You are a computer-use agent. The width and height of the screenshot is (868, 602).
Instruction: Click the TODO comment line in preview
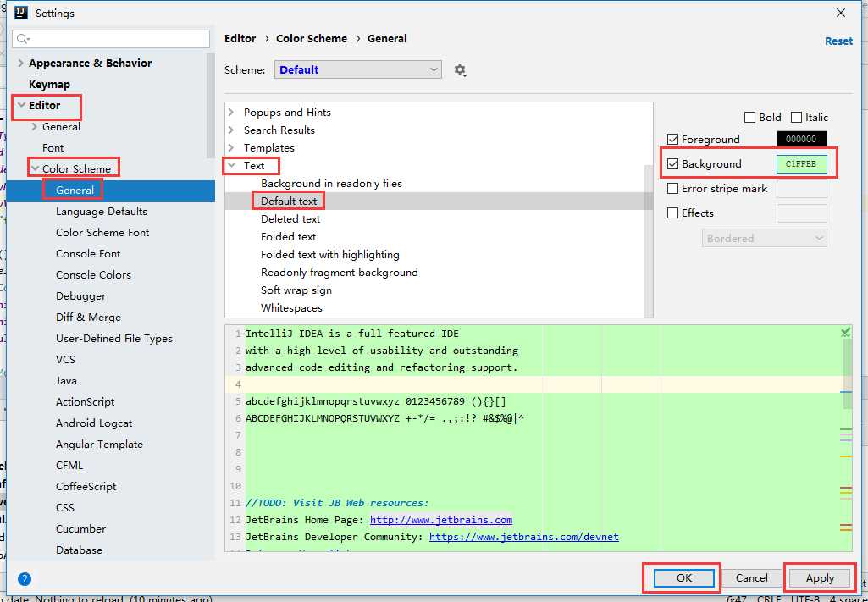tap(337, 503)
